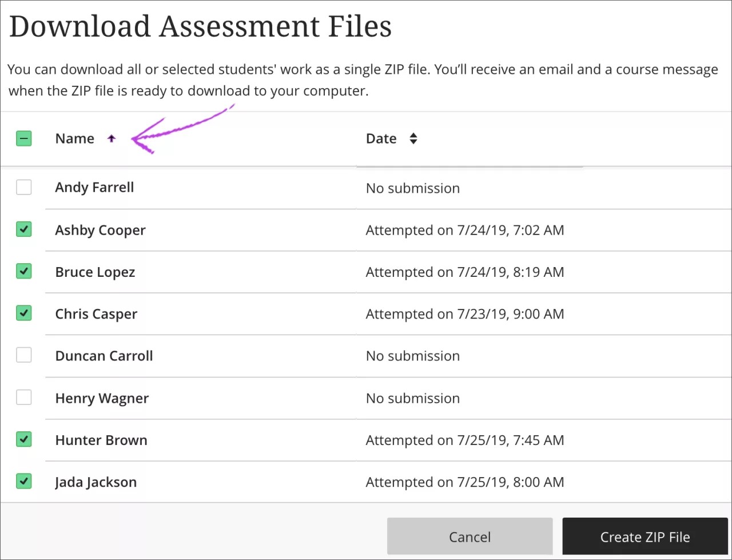The width and height of the screenshot is (732, 560).
Task: Click the ascending sort arrow beside Name
Action: [x=112, y=138]
